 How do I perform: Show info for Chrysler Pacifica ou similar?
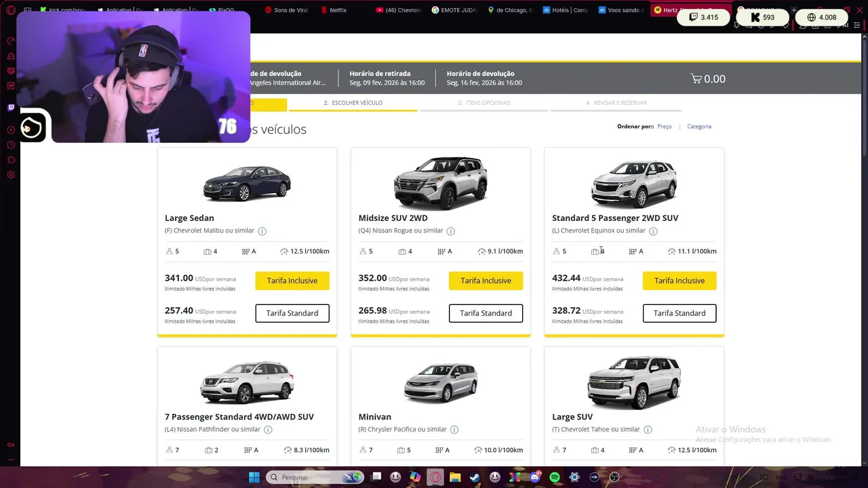[454, 430]
